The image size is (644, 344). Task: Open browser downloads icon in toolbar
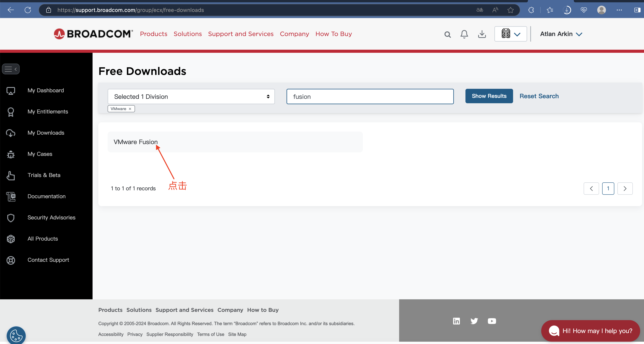click(567, 10)
